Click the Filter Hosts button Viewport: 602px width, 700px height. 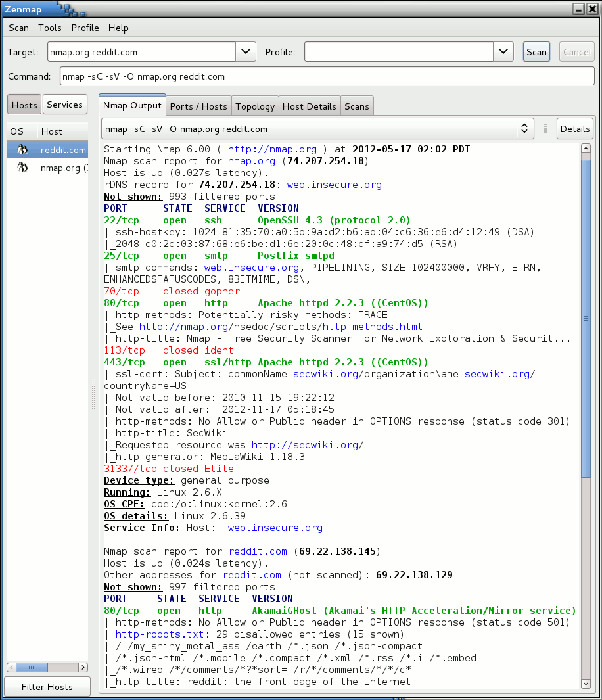coord(47,686)
